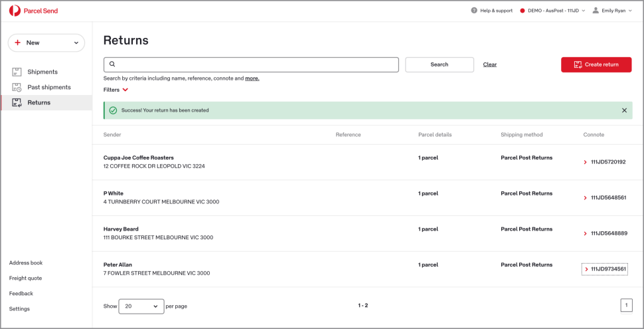Expand the Filters section
Image resolution: width=644 pixels, height=329 pixels.
point(116,90)
